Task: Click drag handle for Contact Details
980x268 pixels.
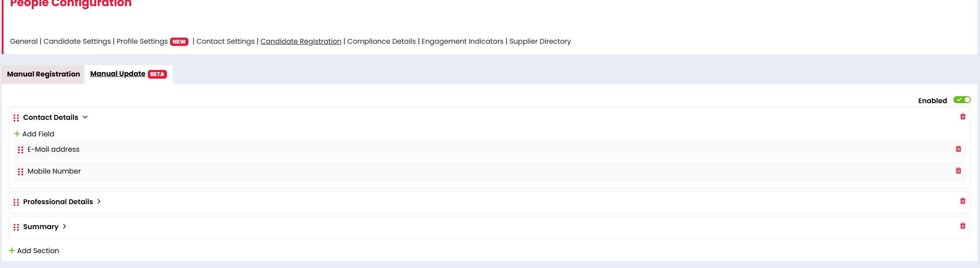Action: click(x=16, y=118)
